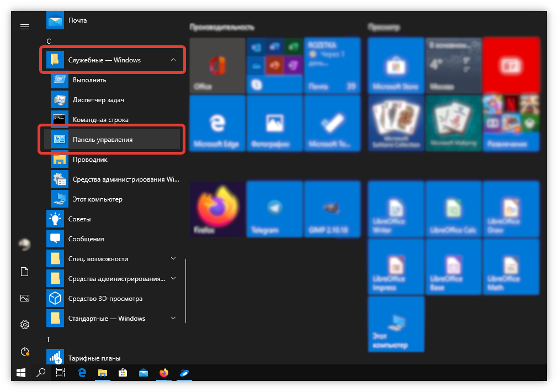The width and height of the screenshot is (558, 392).
Task: Open the Советы app
Action: [x=79, y=219]
